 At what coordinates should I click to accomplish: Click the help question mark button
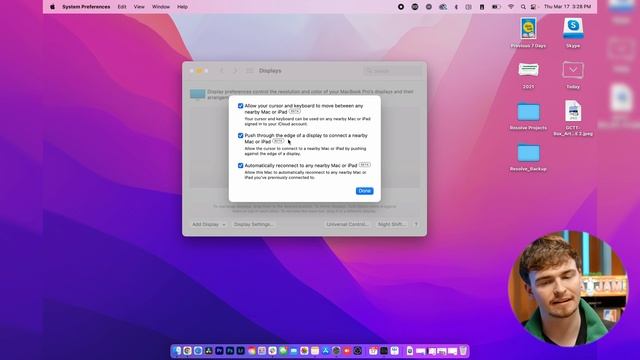(x=416, y=224)
